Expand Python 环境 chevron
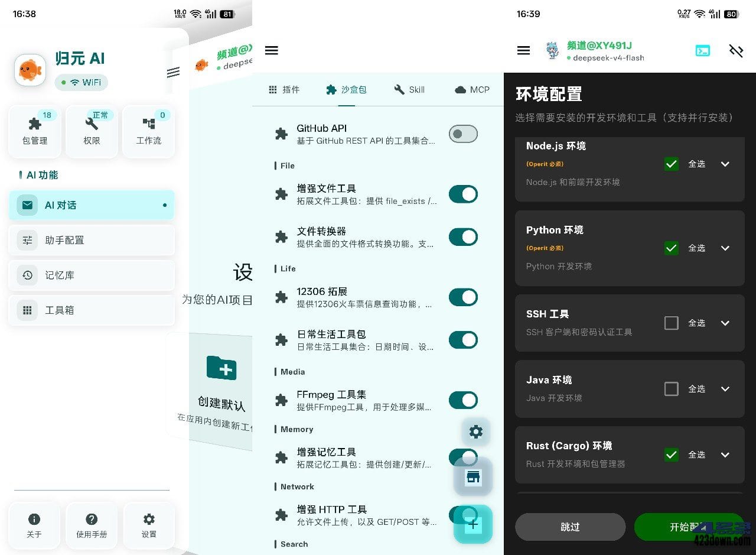 click(x=725, y=248)
